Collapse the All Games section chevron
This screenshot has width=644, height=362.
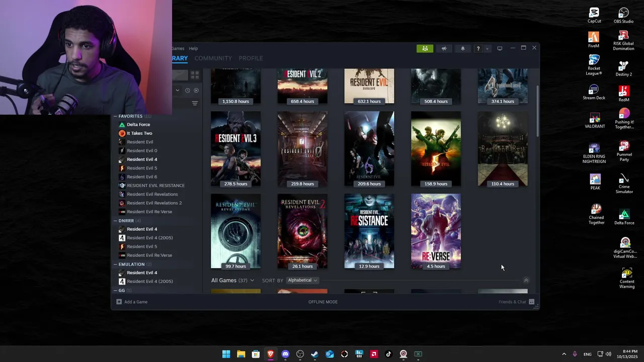coord(252,280)
